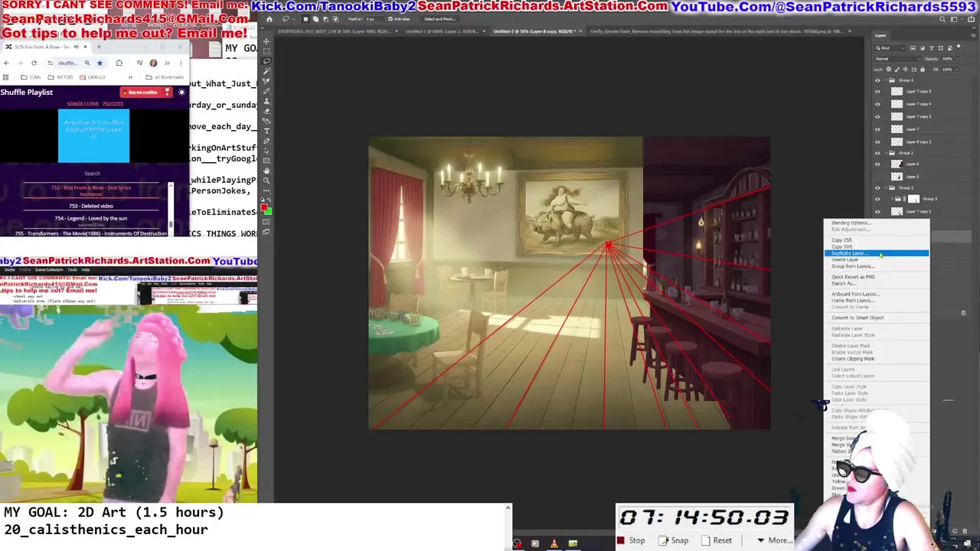Choose Subtract from Selection mode

coord(325,19)
